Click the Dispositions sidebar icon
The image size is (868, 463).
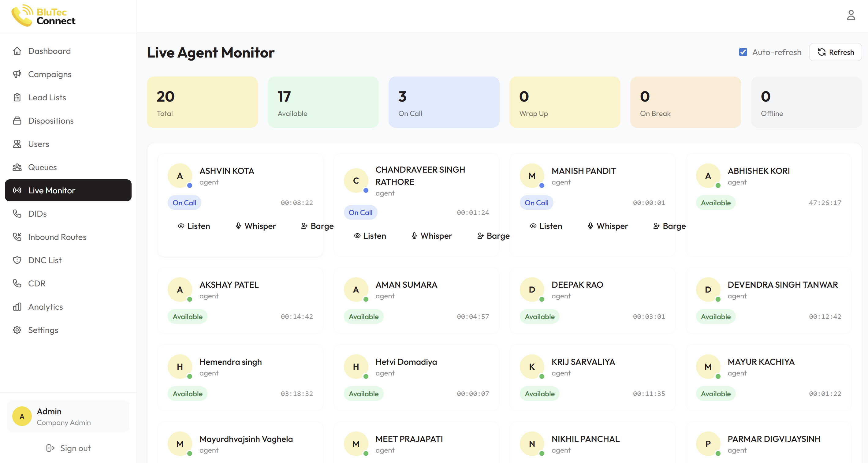[x=17, y=120]
